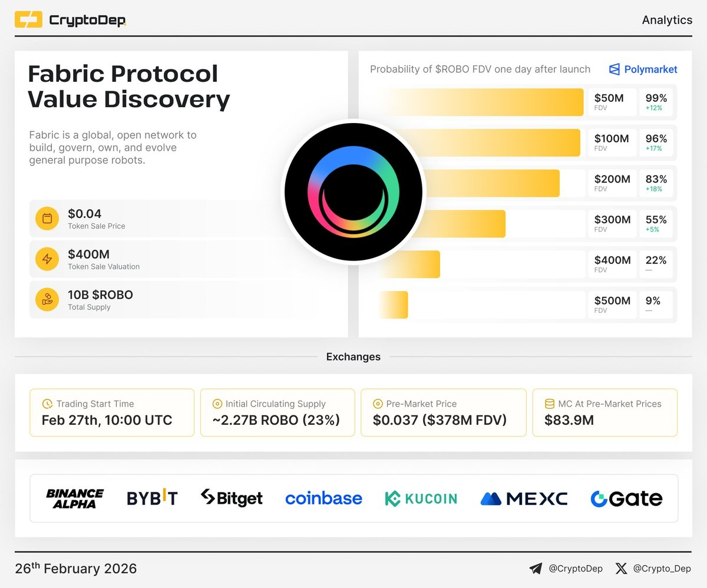Click the $100M FDV probability bar

(480, 143)
